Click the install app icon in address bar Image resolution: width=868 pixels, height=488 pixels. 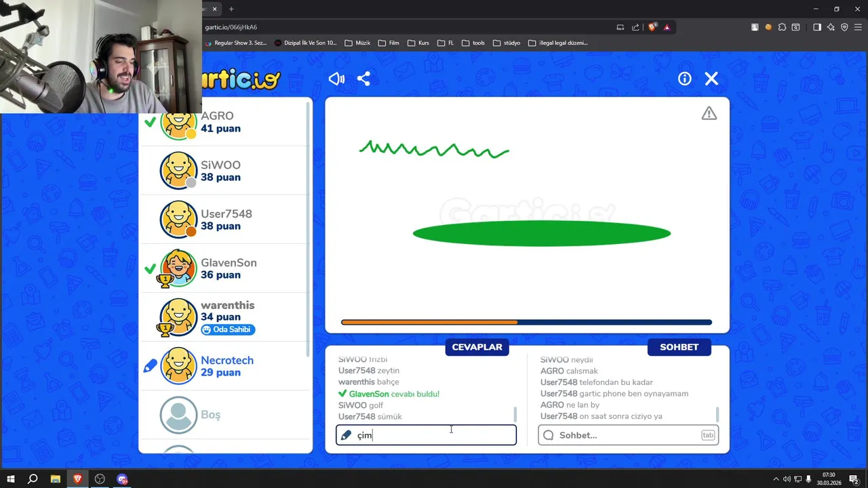(x=620, y=27)
